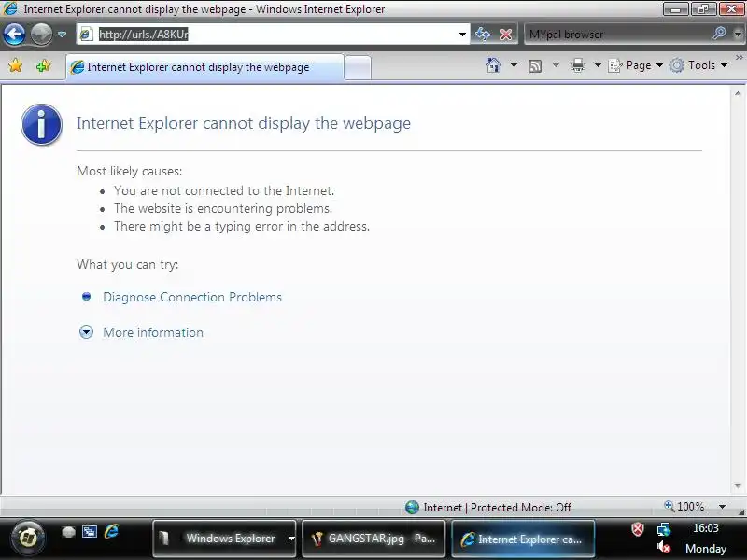Click Internet Explorer taskbar button
Image resolution: width=747 pixels, height=560 pixels.
pos(523,539)
